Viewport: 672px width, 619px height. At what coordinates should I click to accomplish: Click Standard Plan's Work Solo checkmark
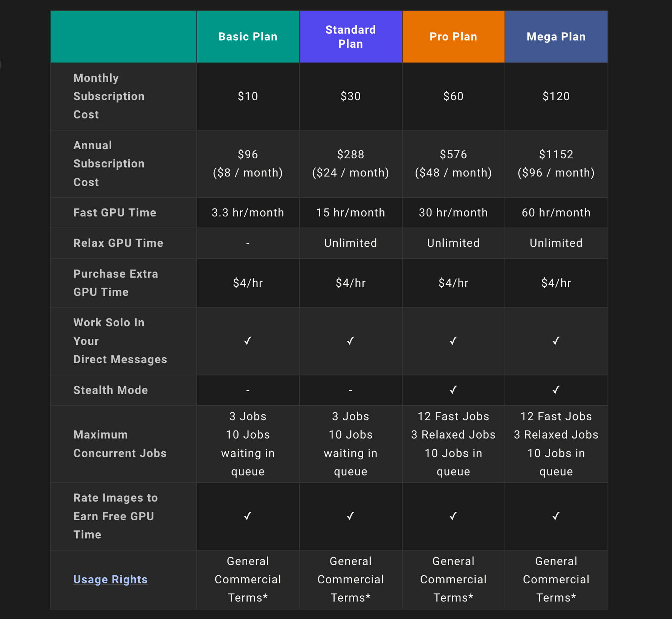click(x=350, y=341)
